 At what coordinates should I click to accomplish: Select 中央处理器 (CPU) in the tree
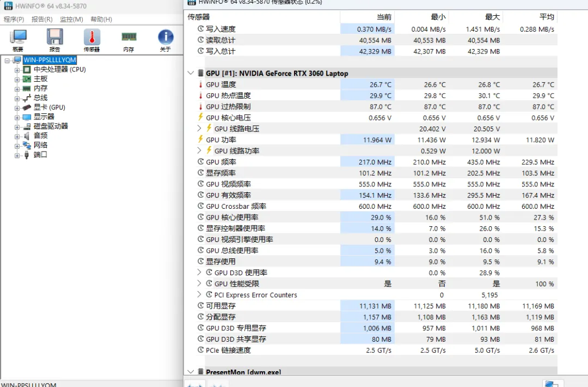[60, 69]
